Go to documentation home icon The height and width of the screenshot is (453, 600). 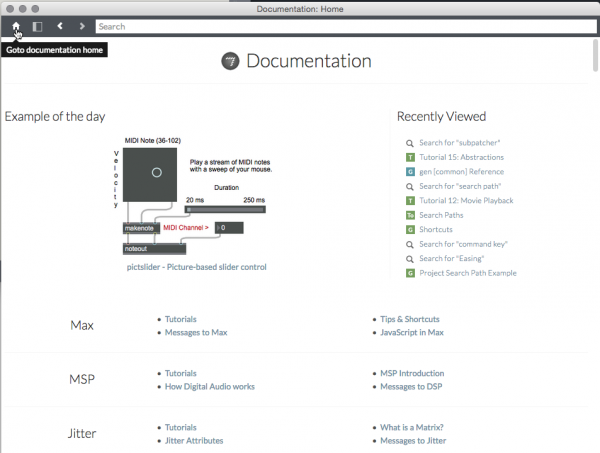(x=16, y=26)
